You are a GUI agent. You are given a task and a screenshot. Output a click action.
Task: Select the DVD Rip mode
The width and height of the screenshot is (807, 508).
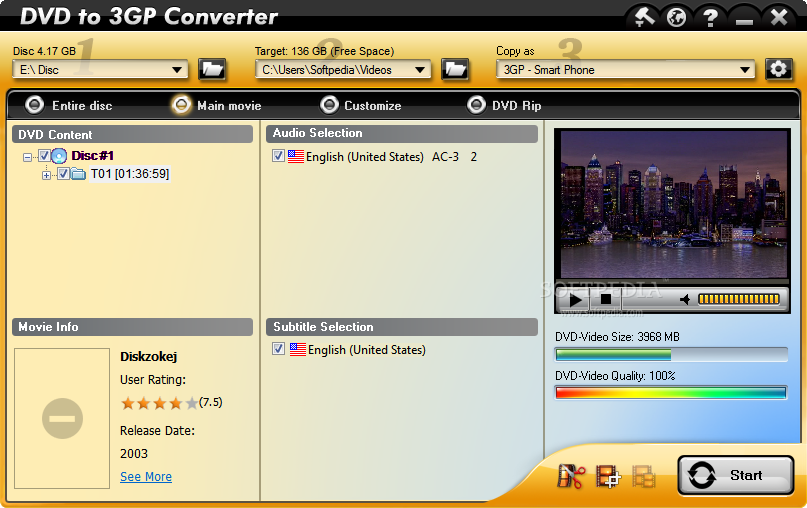(504, 106)
